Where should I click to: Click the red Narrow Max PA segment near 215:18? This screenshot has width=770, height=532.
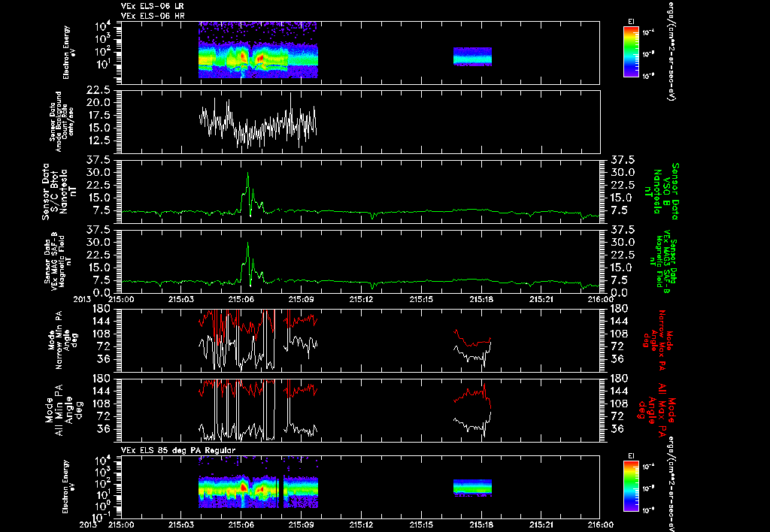pos(471,339)
